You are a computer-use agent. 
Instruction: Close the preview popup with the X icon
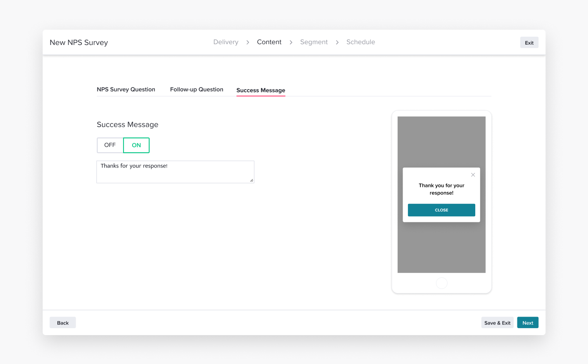click(473, 175)
